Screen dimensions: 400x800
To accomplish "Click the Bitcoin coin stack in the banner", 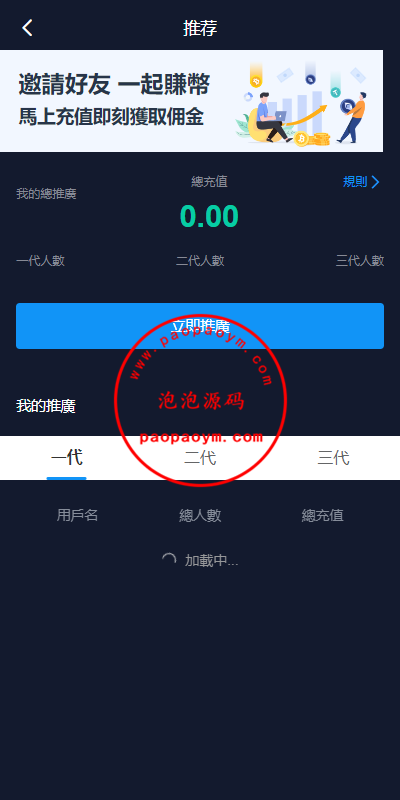I will pos(312,139).
